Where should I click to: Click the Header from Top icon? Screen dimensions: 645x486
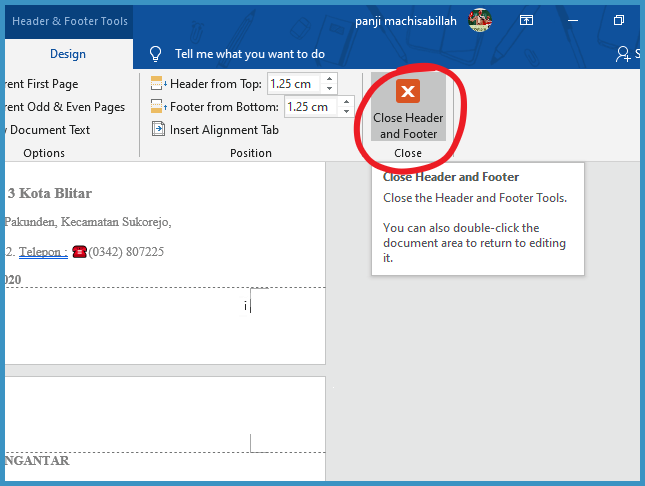(158, 84)
